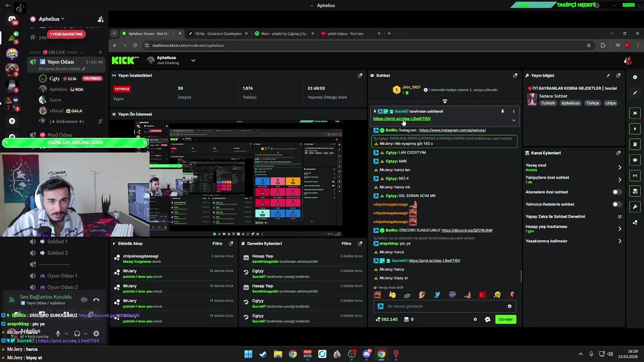The width and height of the screenshot is (644, 362).
Task: Deafen Discord audio with headphone icon
Action: [77, 333]
